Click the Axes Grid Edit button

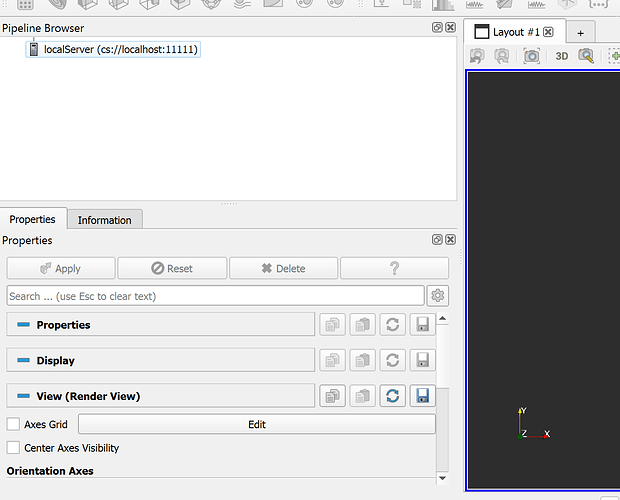coord(257,424)
